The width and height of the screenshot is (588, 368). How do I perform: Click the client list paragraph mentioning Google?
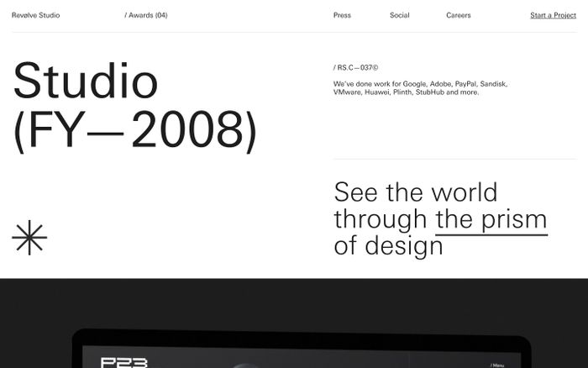tap(420, 88)
